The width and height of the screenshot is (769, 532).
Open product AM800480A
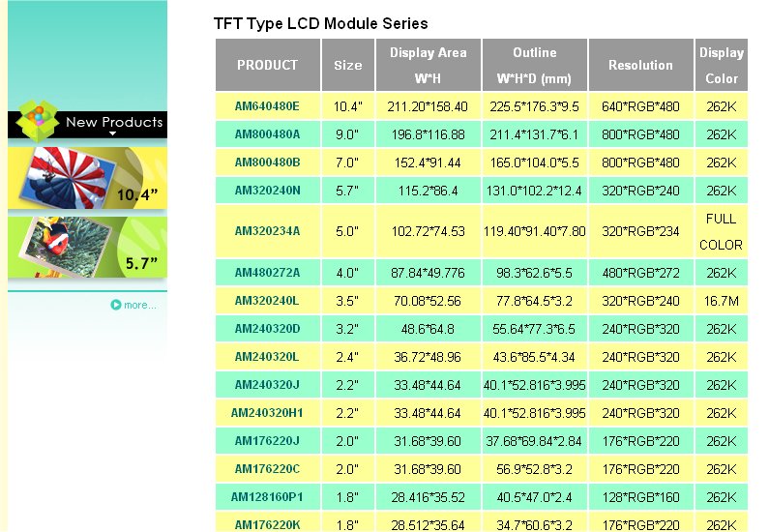(x=267, y=133)
